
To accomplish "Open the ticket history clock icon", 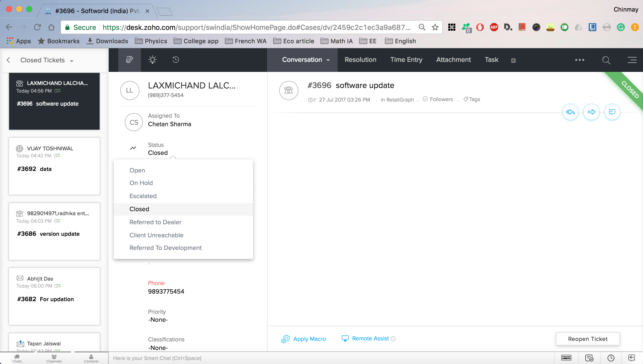I will [176, 60].
